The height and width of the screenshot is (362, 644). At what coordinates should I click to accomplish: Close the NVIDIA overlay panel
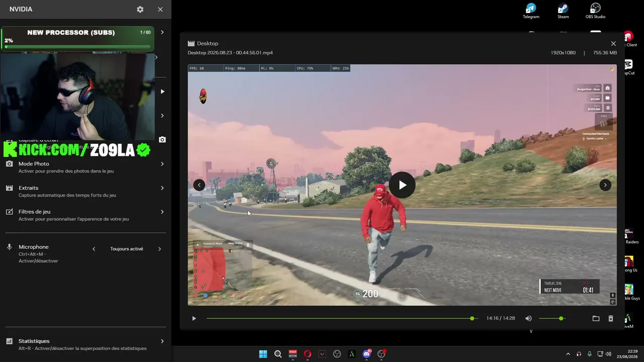point(160,10)
